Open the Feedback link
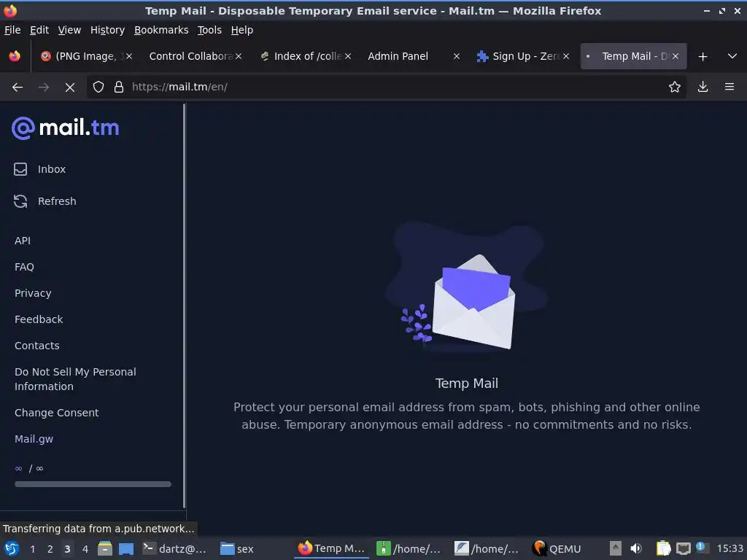Viewport: 747px width, 560px height. (39, 319)
